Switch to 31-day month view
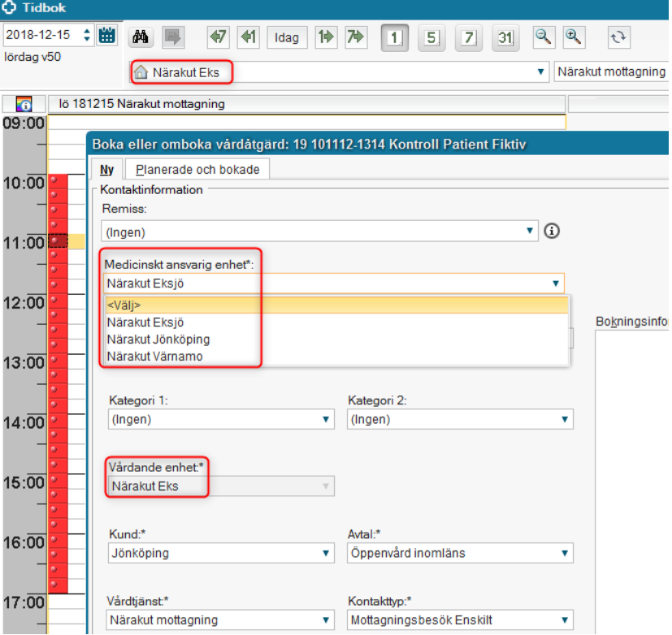672x635 pixels. tap(505, 37)
